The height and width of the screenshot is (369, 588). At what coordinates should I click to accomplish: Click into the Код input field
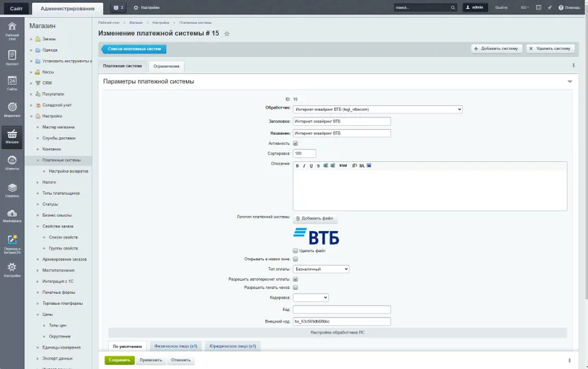point(342,310)
